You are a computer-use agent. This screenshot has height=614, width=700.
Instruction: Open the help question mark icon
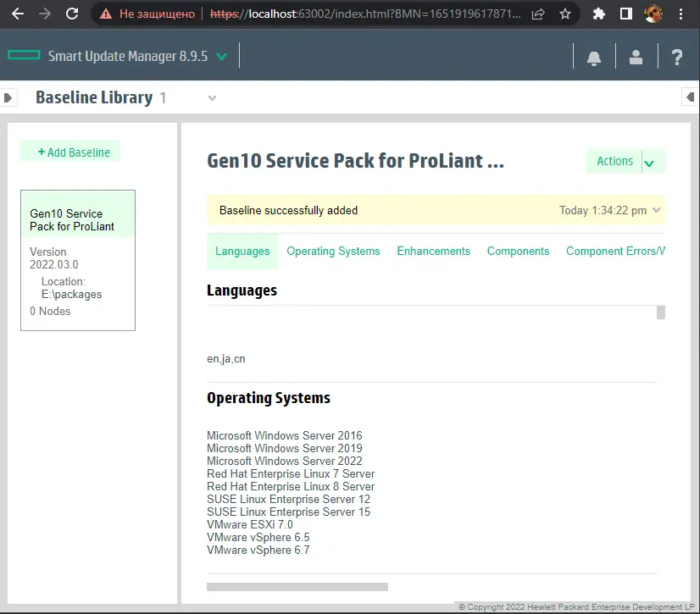tap(676, 58)
